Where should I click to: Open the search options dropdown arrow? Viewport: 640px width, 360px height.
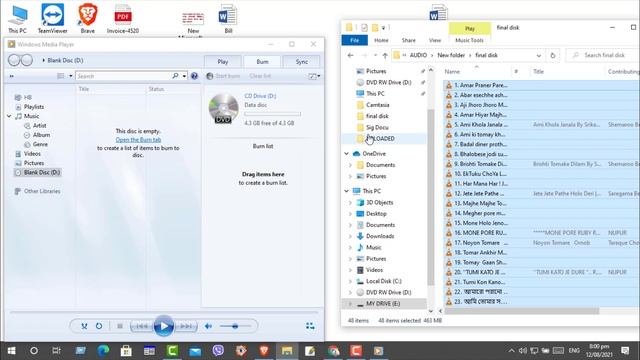point(184,76)
